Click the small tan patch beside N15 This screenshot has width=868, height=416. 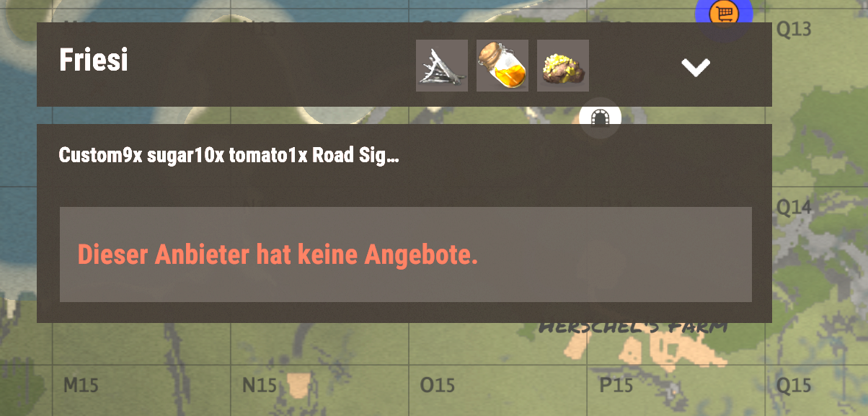point(297,384)
